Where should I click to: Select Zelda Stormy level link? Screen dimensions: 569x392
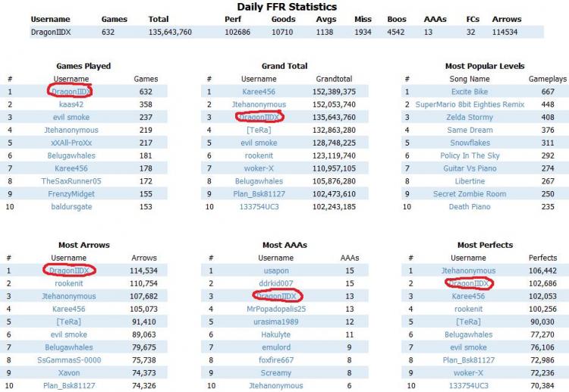pyautogui.click(x=470, y=118)
